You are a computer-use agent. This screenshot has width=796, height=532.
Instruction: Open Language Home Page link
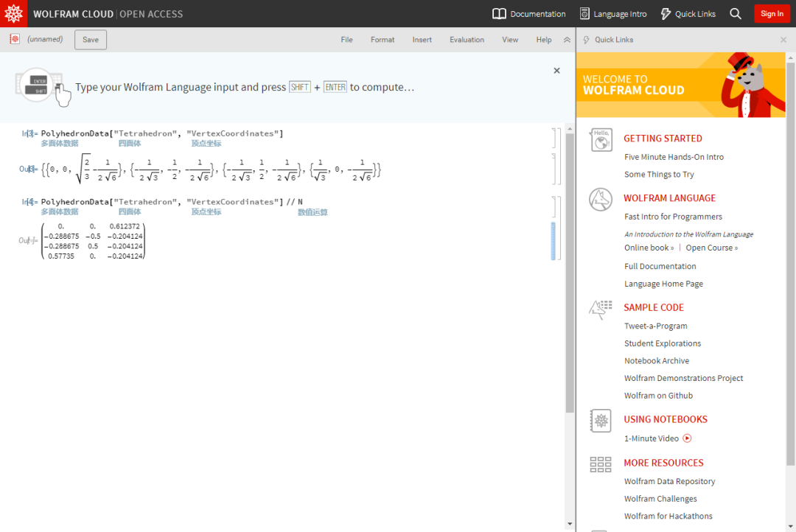click(663, 284)
